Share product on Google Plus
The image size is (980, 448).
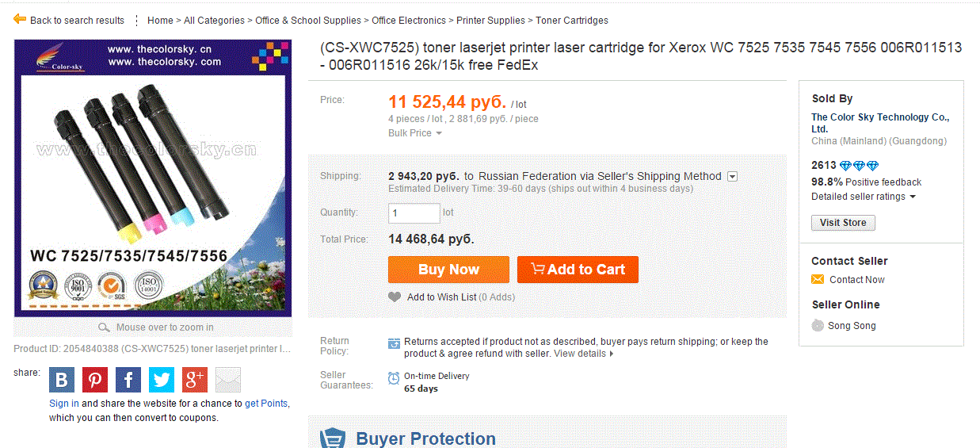coord(195,380)
